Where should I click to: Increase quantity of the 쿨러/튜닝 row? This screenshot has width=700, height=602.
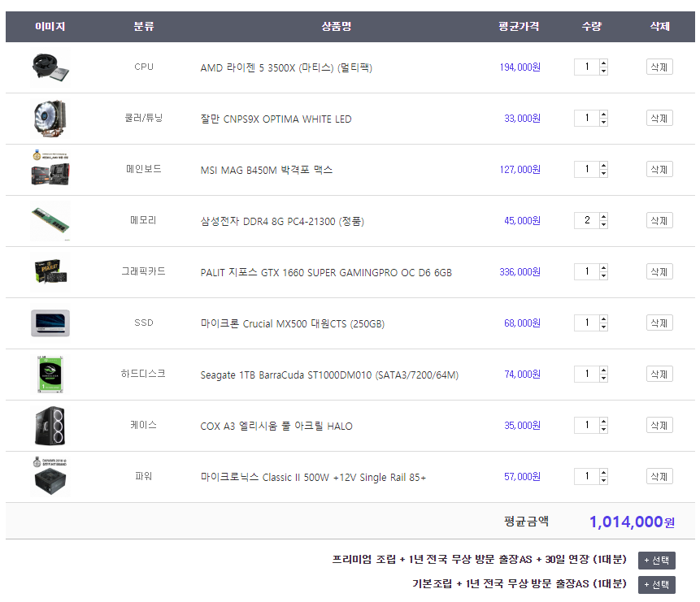click(x=603, y=115)
